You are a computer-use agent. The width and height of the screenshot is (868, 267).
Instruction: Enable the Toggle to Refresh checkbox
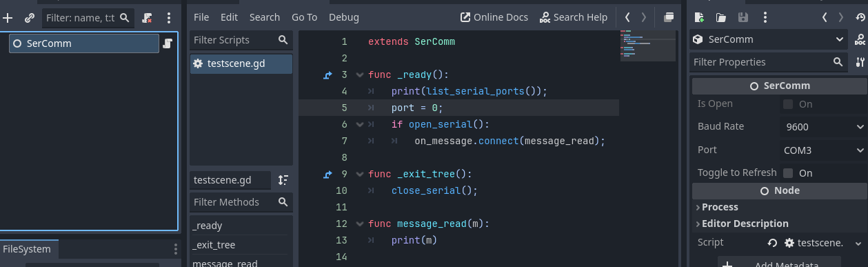pos(788,173)
